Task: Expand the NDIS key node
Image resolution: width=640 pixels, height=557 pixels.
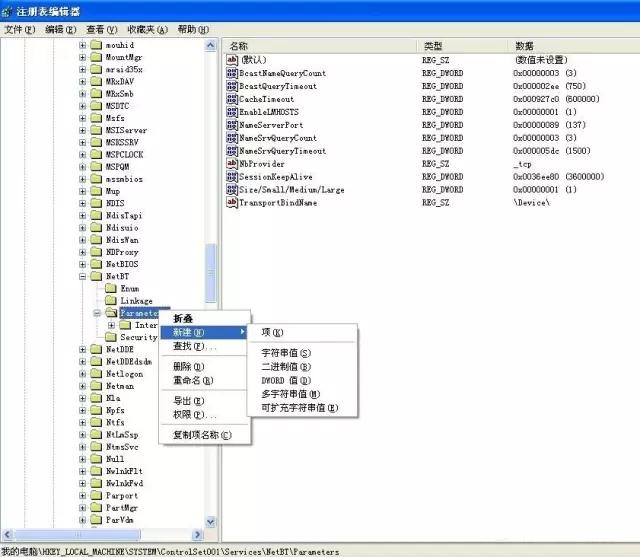Action: (x=83, y=202)
